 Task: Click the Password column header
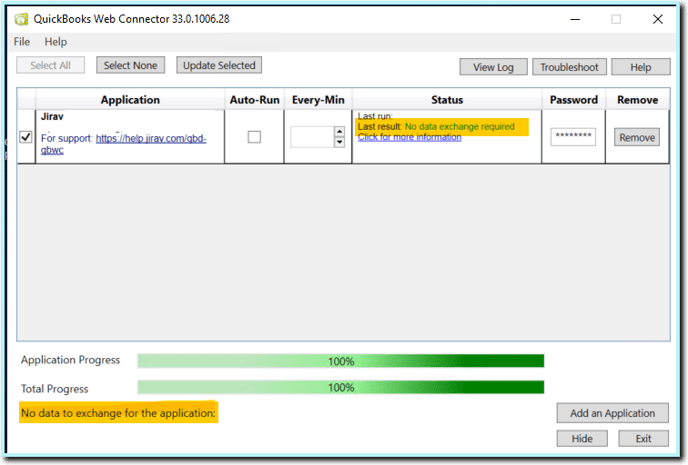(x=574, y=100)
